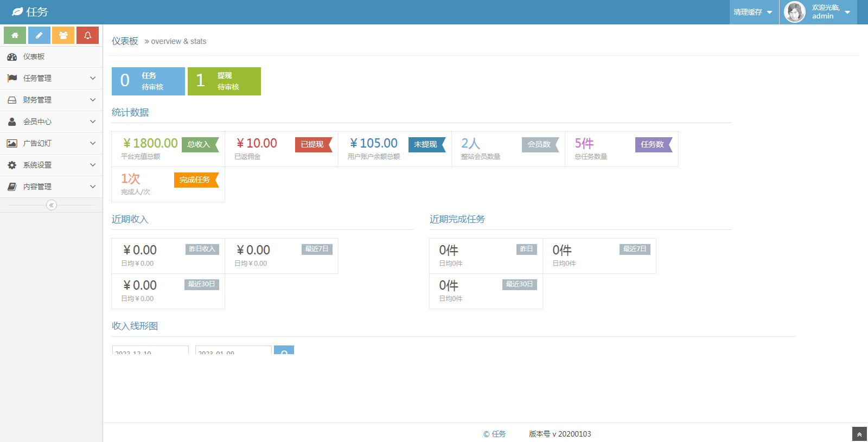Expand the 任务管理 chevron arrow
868x442 pixels.
tap(93, 78)
